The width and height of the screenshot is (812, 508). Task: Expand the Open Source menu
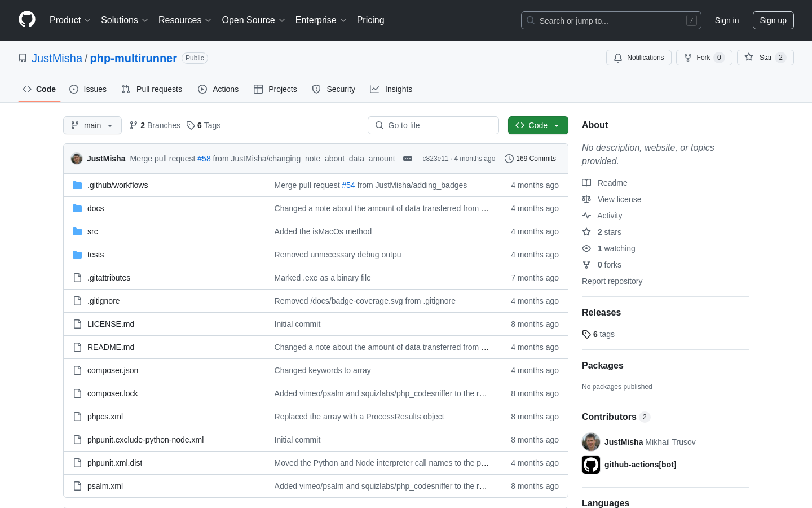(254, 20)
